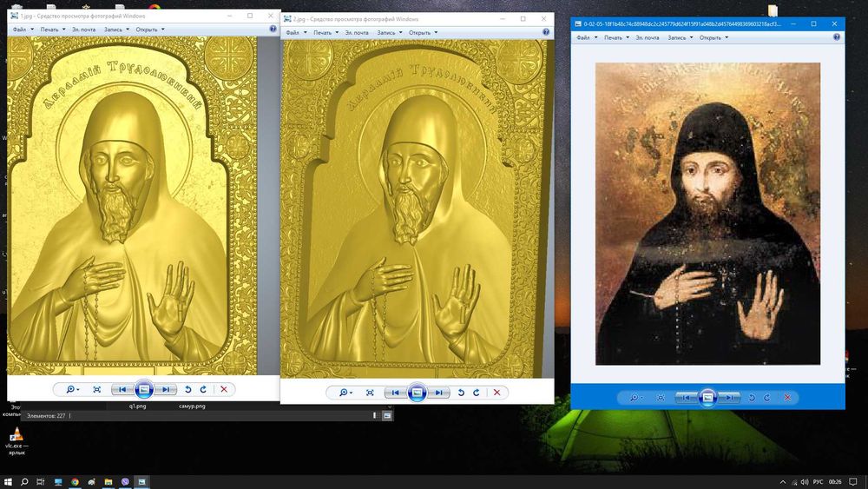Switch Explorer to details view
Screen dimensions: 868x489
point(375,415)
